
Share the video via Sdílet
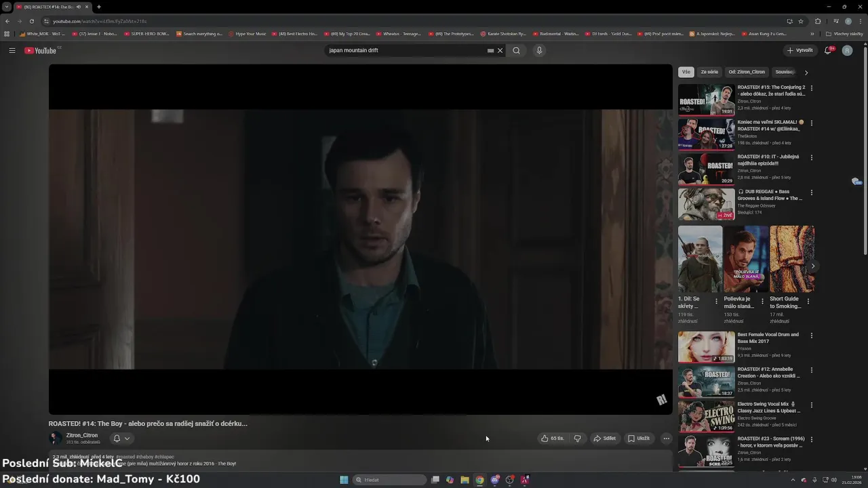coord(605,439)
